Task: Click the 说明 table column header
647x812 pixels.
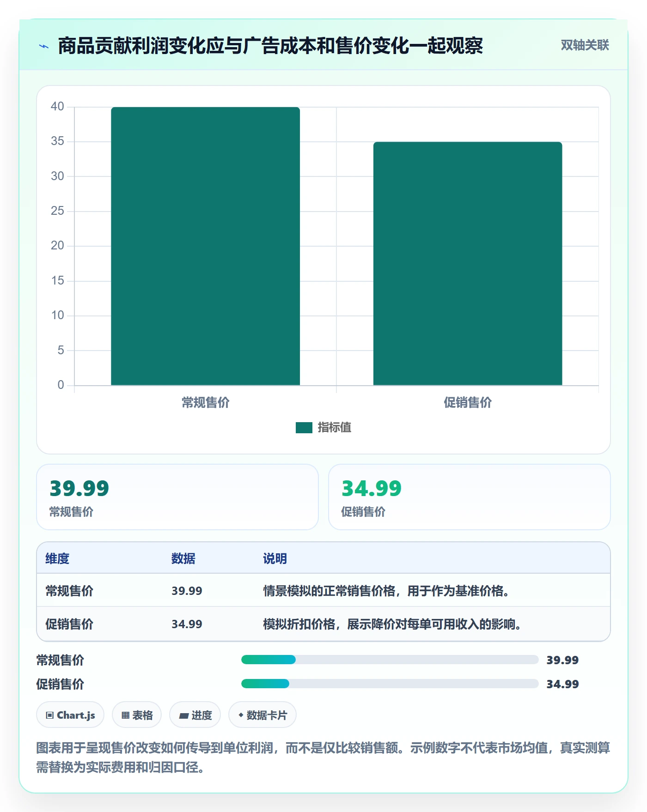Action: click(275, 558)
